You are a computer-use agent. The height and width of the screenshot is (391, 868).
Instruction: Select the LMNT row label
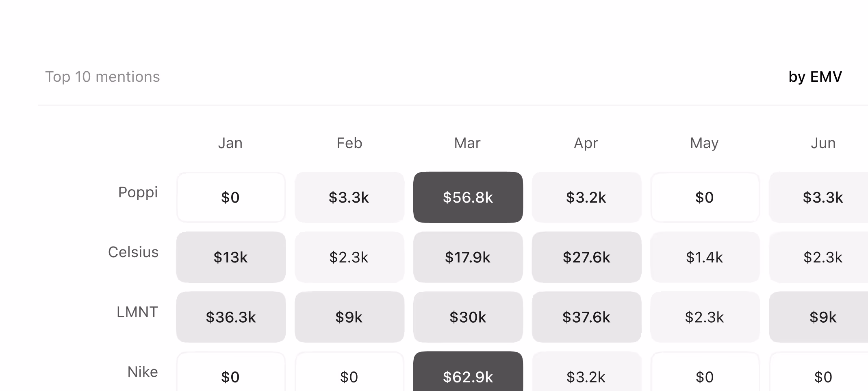coord(137,312)
